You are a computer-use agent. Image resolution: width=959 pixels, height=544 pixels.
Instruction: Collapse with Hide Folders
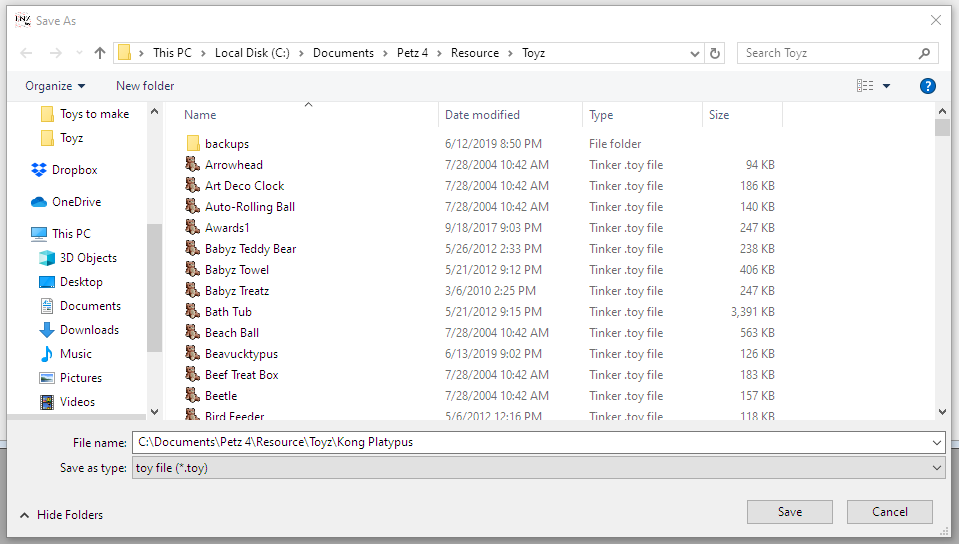[x=62, y=515]
